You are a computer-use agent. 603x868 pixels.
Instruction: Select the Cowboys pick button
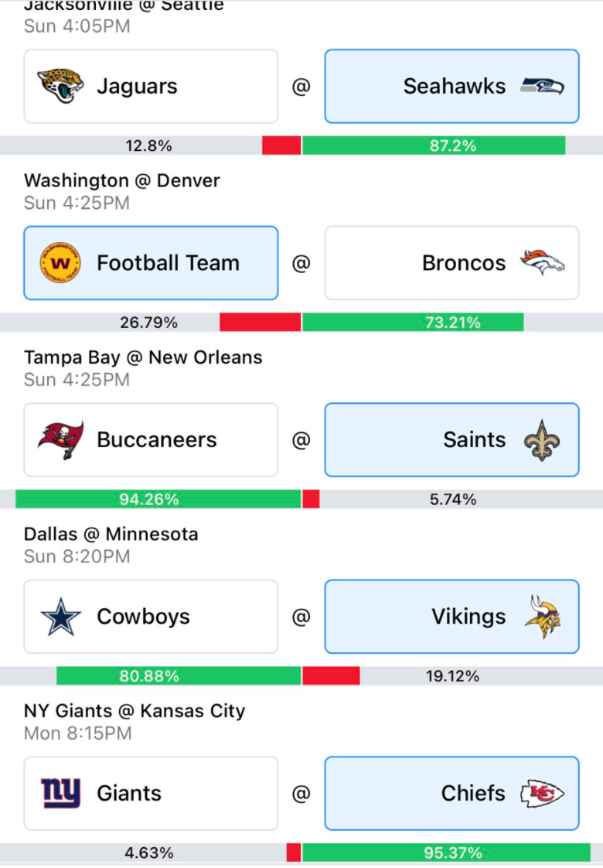pos(151,617)
